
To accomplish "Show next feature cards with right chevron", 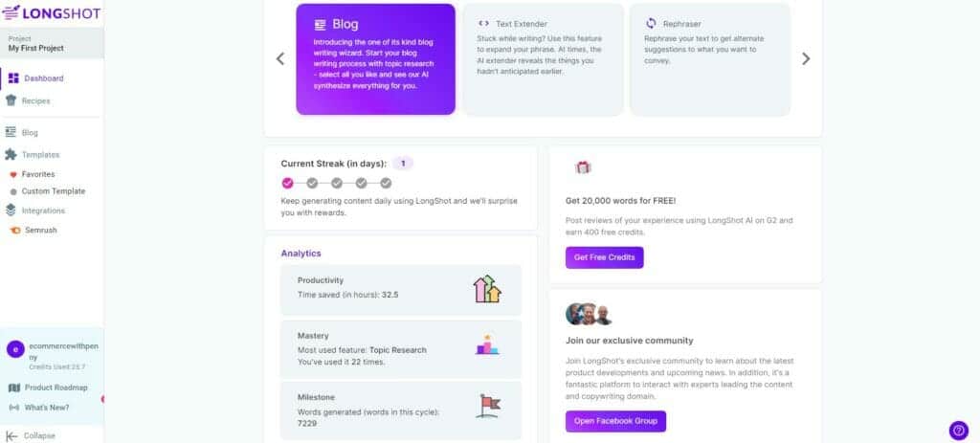I will pos(806,58).
